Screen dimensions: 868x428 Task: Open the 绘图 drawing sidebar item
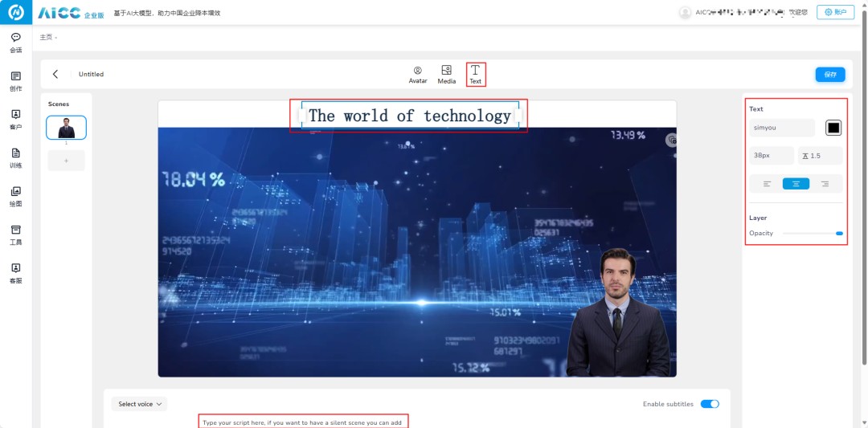pos(16,196)
